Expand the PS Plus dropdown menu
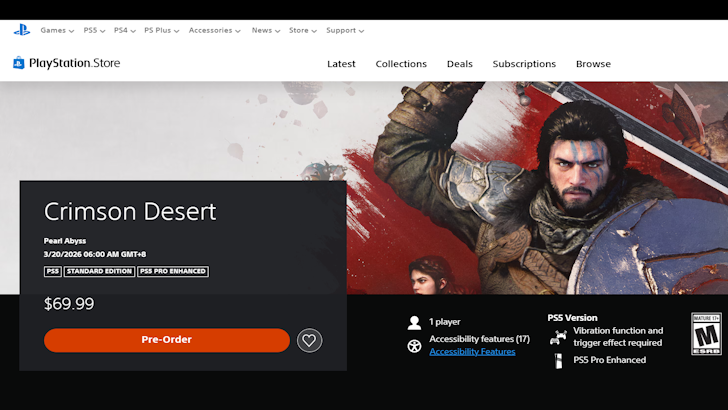This screenshot has height=410, width=728. (162, 30)
